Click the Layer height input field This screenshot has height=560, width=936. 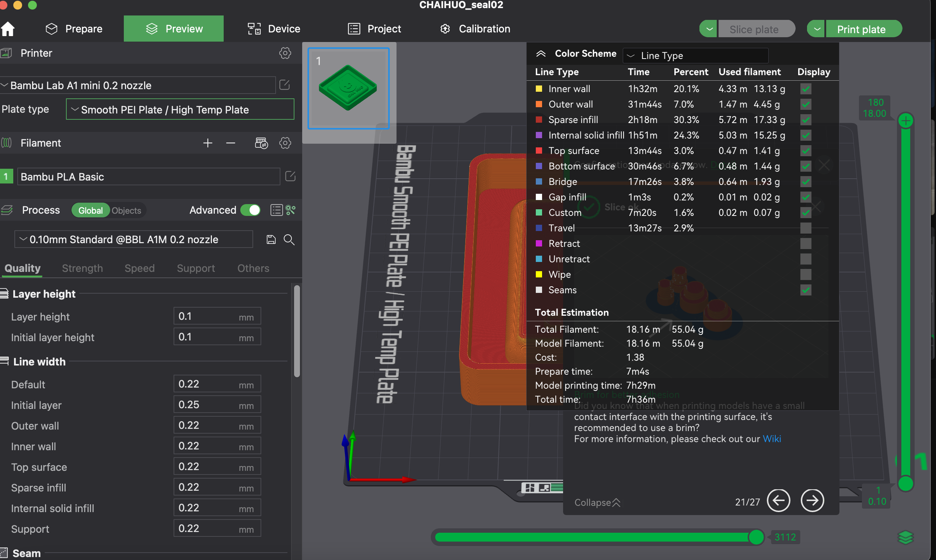[x=217, y=316]
